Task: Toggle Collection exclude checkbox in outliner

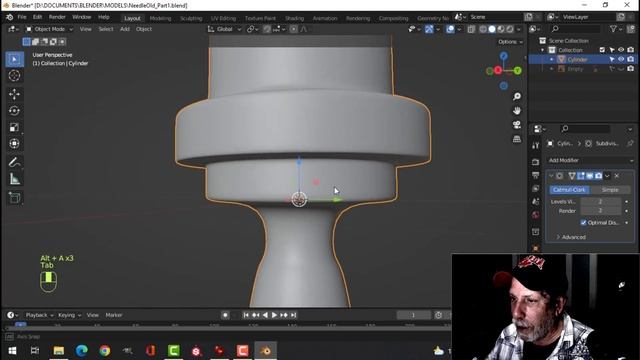Action: tap(602, 50)
